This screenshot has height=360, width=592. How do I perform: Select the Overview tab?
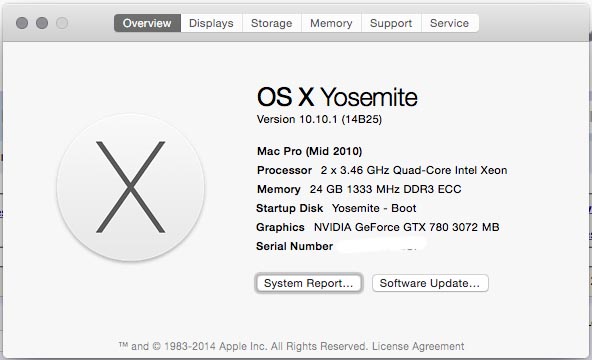click(x=147, y=23)
